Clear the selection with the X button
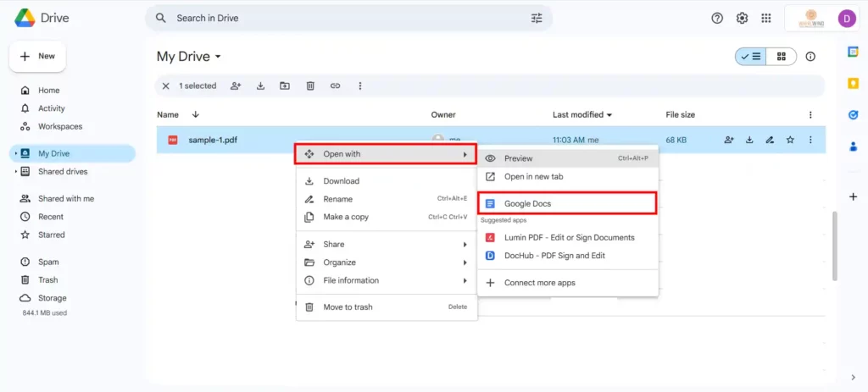 pyautogui.click(x=165, y=86)
